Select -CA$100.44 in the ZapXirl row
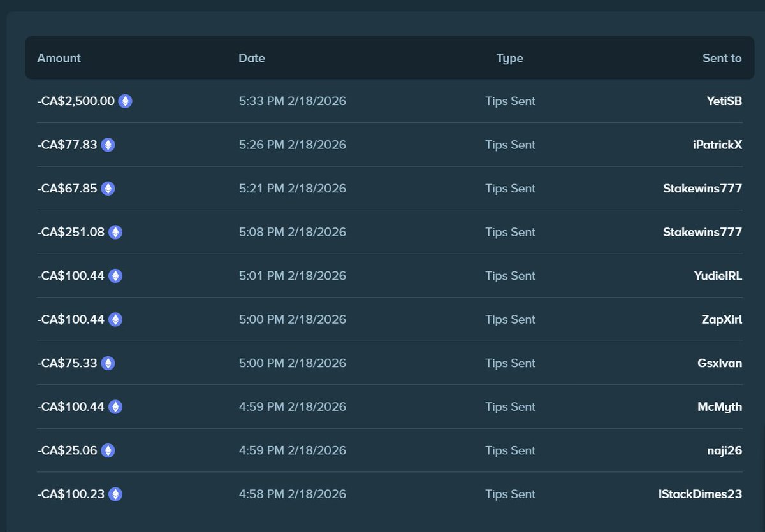This screenshot has height=532, width=765. point(71,319)
